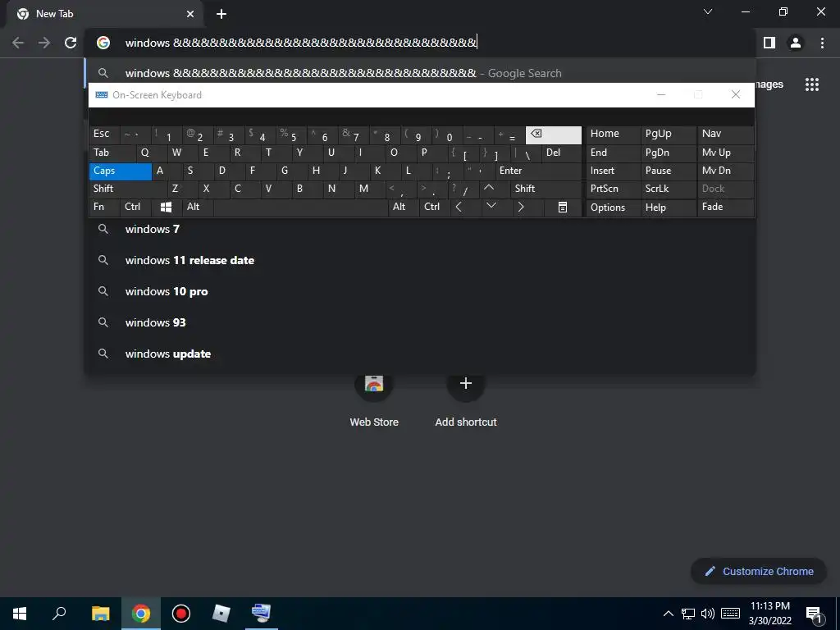
Task: Click the Enter key
Action: click(538, 171)
